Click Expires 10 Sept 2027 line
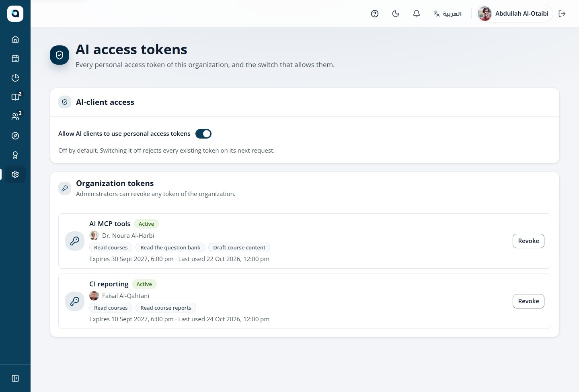This screenshot has width=579, height=392. (x=179, y=319)
